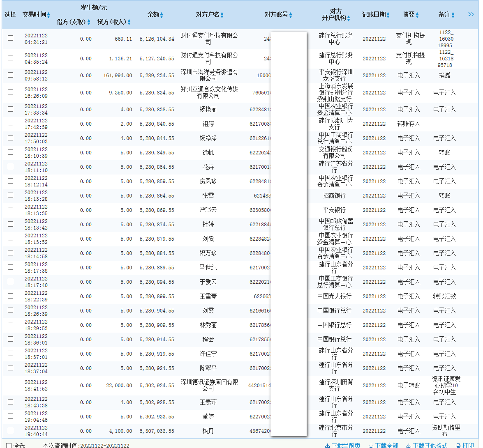Tick the checkbox for the 04:35:24 transaction
This screenshot has height=448, width=483.
tap(10, 58)
